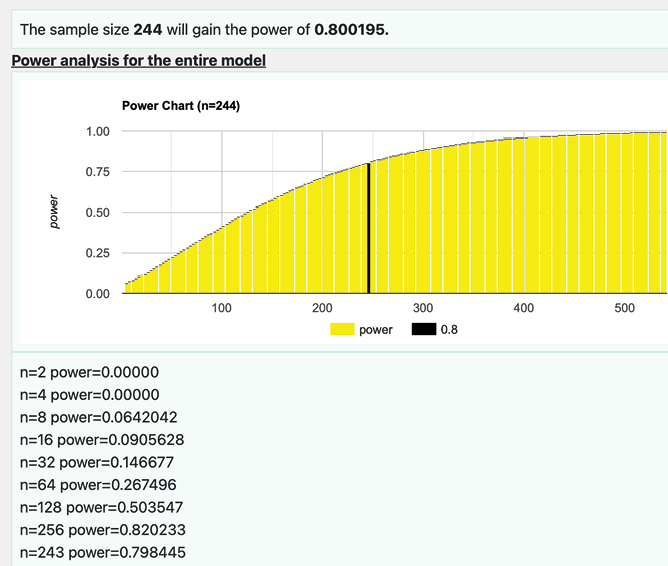Viewport: 668px width, 566px height.
Task: Click the 100 label on the x-axis
Action: [x=221, y=308]
